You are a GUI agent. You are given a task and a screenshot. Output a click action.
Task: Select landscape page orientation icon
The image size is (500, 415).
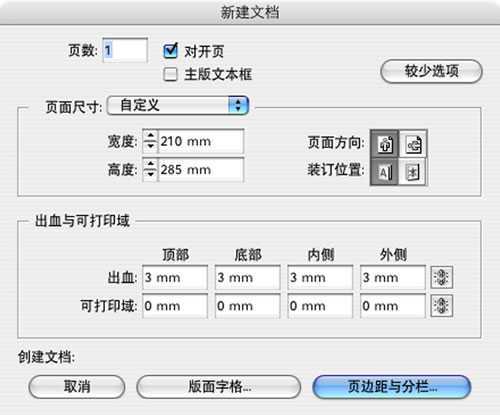[413, 144]
